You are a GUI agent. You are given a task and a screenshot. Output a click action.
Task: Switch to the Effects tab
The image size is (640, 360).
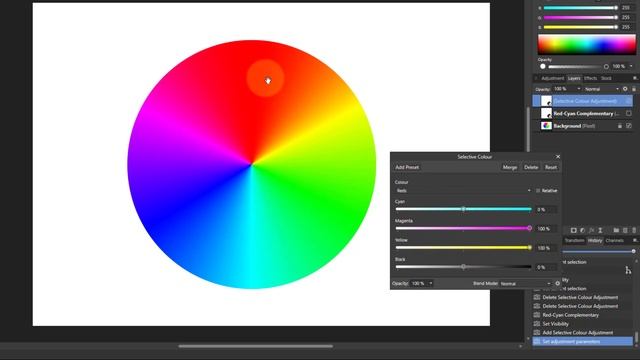click(x=590, y=78)
